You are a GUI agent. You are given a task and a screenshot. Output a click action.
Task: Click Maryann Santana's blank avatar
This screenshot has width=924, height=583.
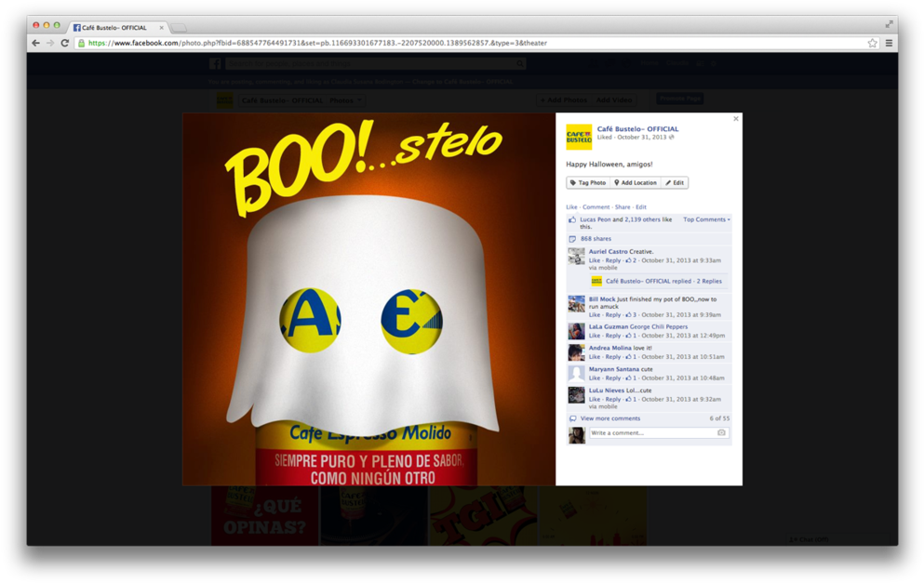tap(576, 374)
